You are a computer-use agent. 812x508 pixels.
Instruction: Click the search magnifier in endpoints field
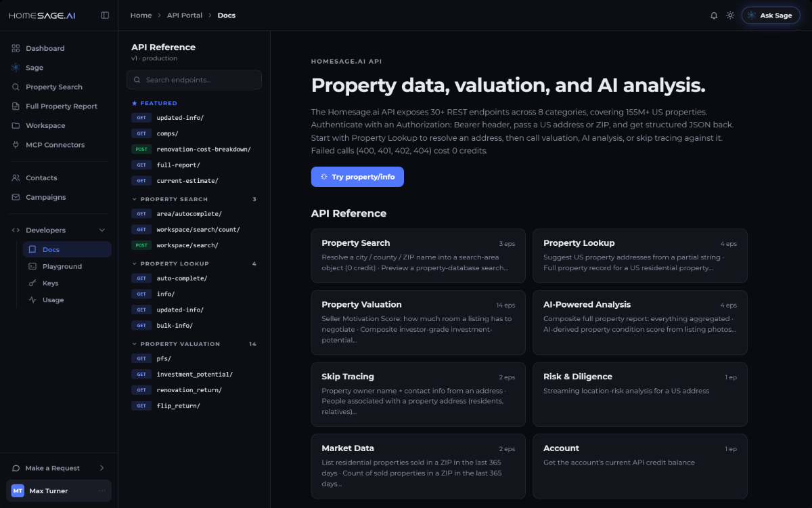(x=138, y=80)
